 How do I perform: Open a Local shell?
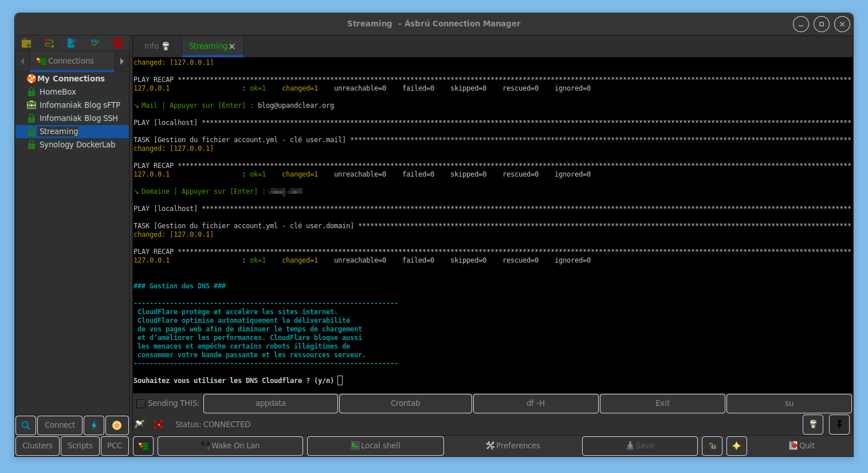[x=375, y=445]
